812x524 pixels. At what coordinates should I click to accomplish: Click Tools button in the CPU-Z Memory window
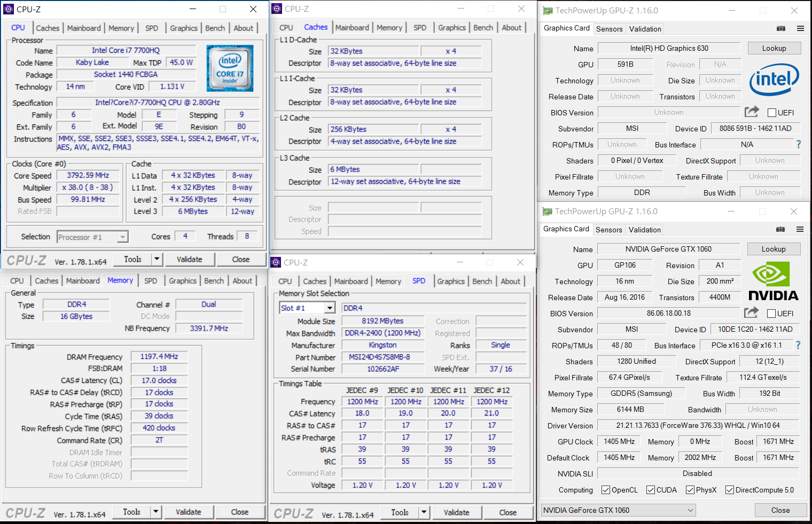point(132,512)
